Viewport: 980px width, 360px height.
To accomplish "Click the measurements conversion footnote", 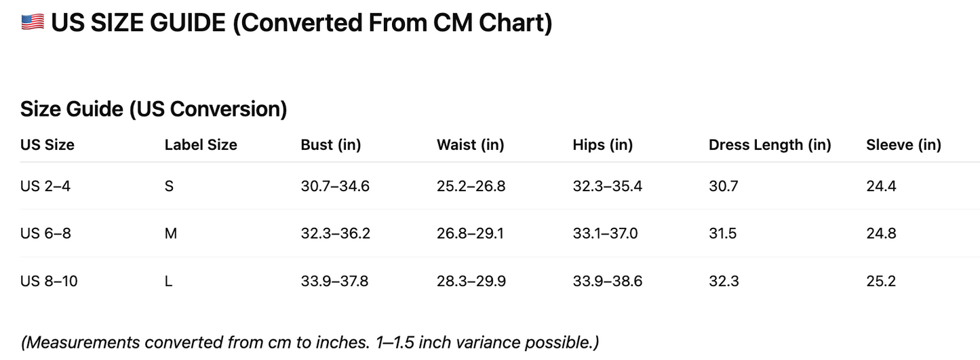I will (x=310, y=342).
